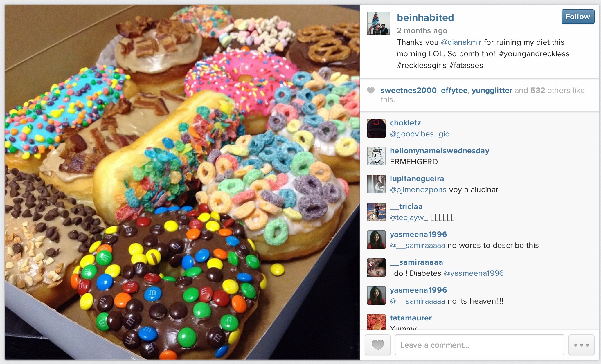This screenshot has height=364, width=601.
Task: Click the heart like button beside comment box
Action: [377, 345]
